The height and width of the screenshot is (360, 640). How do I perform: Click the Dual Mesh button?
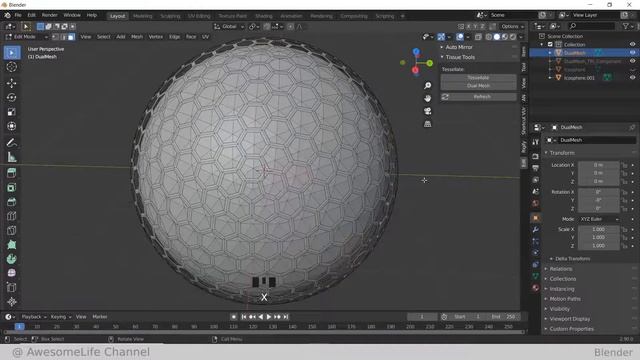pos(478,86)
